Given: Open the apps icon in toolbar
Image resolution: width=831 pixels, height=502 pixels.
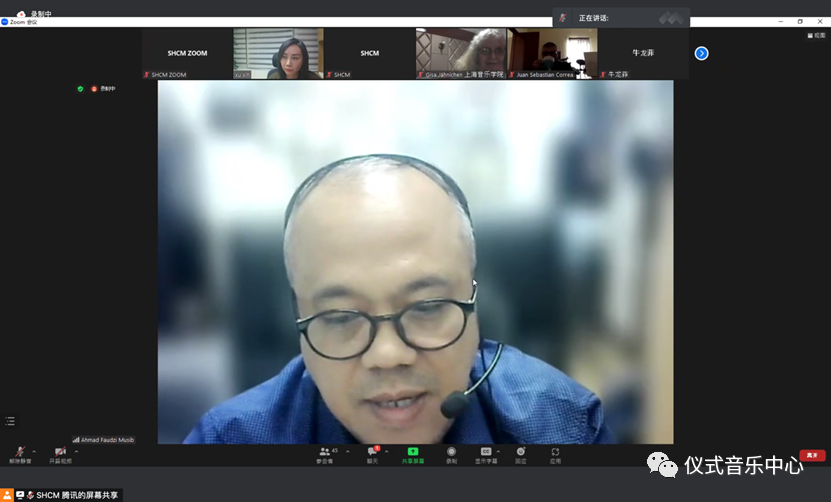Looking at the screenshot, I should 555,453.
